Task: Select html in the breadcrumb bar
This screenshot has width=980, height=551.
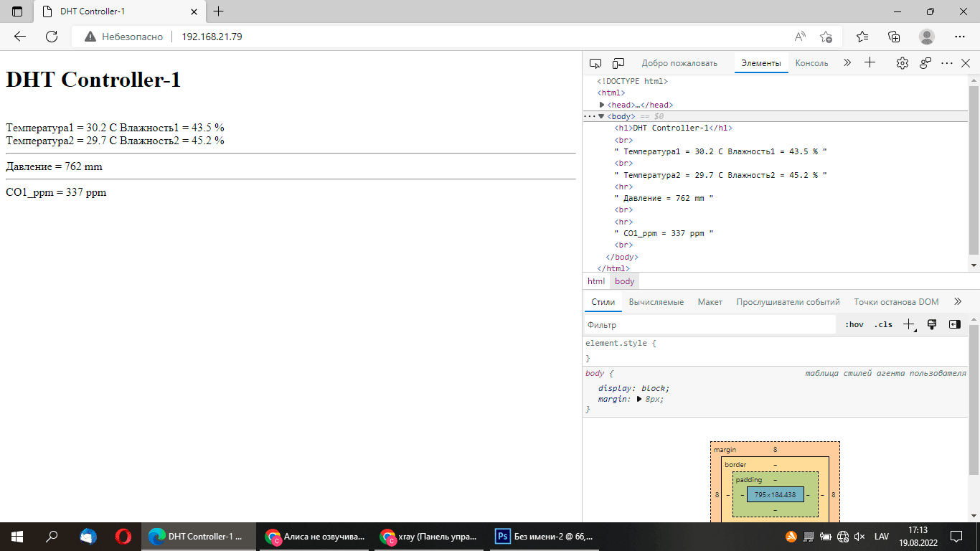Action: pyautogui.click(x=595, y=281)
